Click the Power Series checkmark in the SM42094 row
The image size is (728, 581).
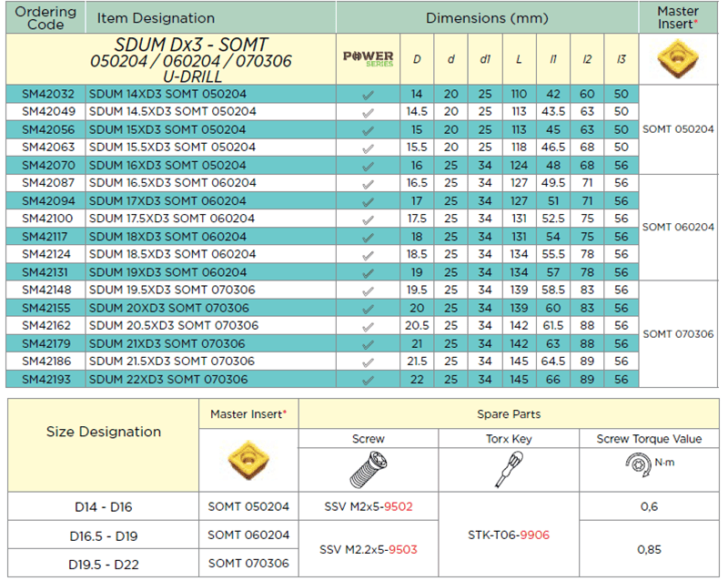[x=368, y=202]
